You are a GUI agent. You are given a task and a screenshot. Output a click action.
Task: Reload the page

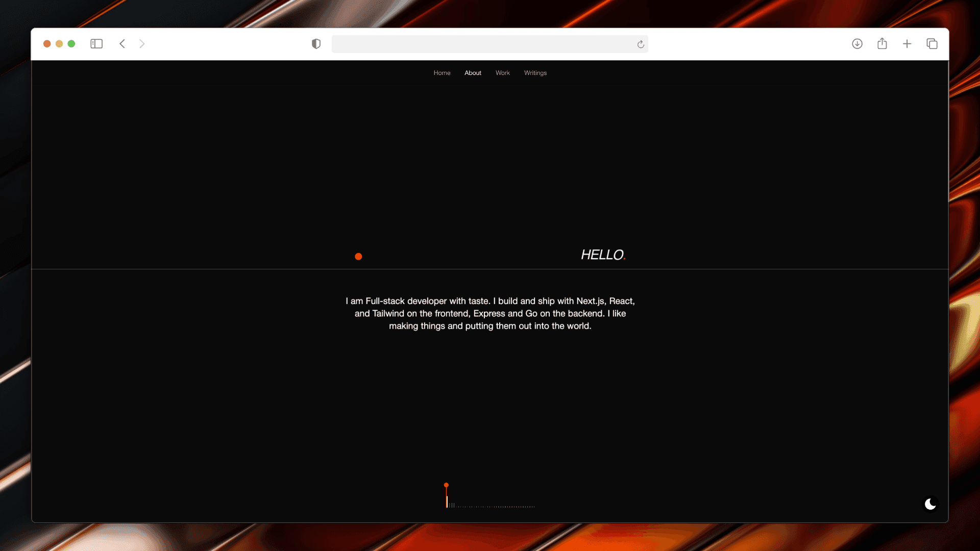click(641, 44)
